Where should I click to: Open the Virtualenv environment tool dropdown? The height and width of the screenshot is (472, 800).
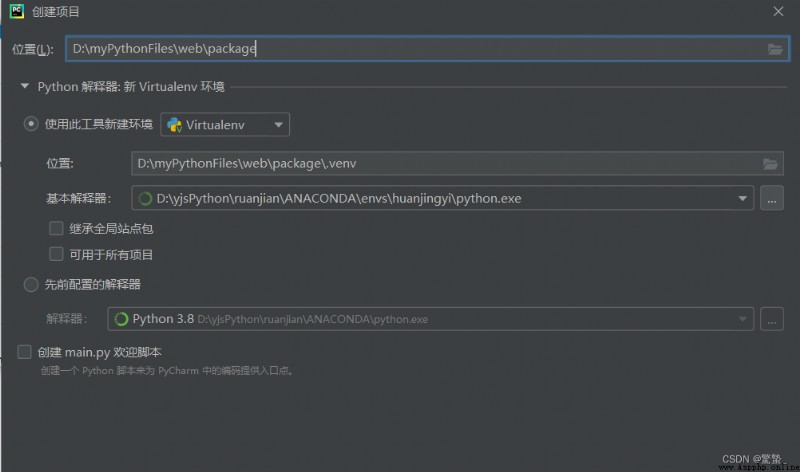(x=225, y=125)
